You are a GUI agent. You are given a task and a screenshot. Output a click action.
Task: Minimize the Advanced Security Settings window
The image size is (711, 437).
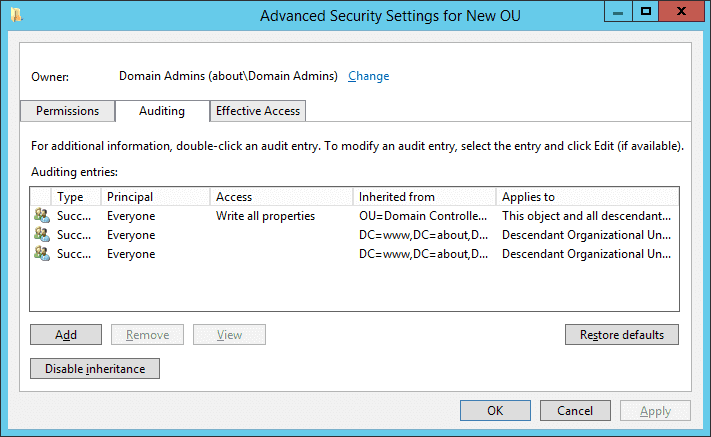pos(618,11)
